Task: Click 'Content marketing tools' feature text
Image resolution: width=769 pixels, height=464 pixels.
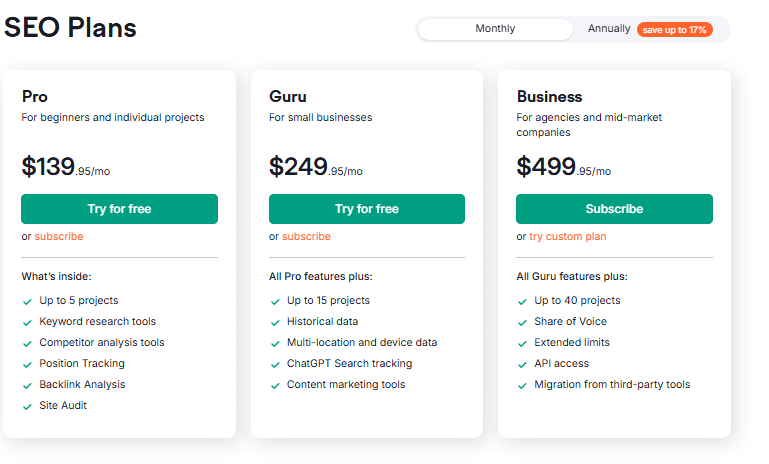Action: coord(346,385)
